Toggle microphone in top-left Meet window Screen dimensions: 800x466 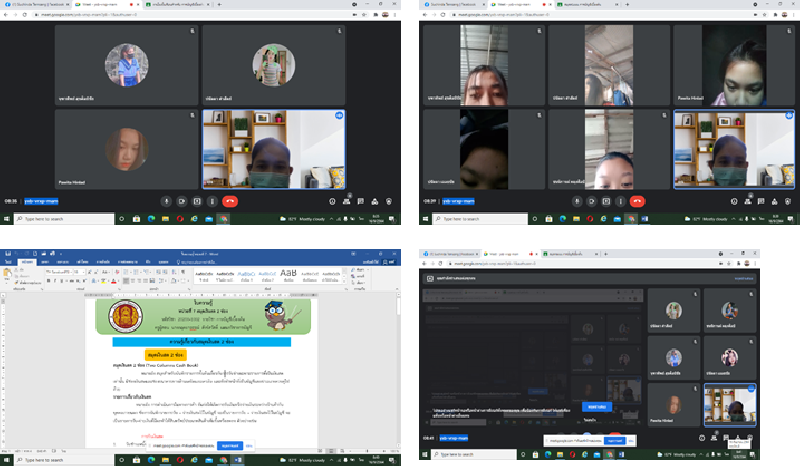(166, 200)
